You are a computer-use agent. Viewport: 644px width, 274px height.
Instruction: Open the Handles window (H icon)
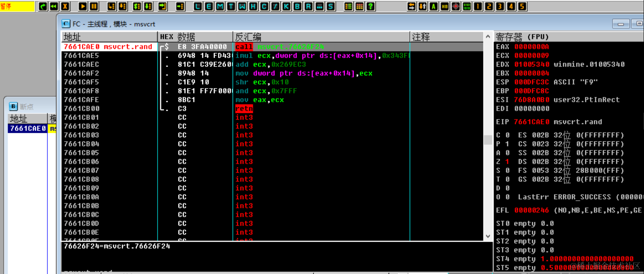254,6
